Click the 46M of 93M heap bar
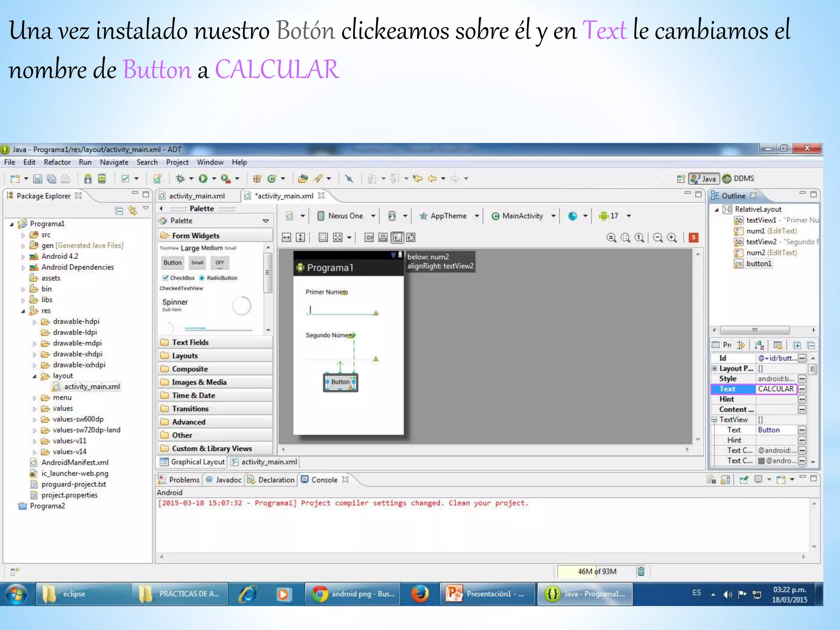Screen dimensions: 840x630 (597, 571)
